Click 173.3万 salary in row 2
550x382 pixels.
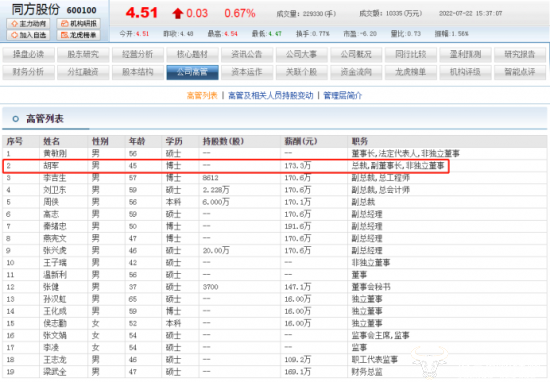coord(297,166)
